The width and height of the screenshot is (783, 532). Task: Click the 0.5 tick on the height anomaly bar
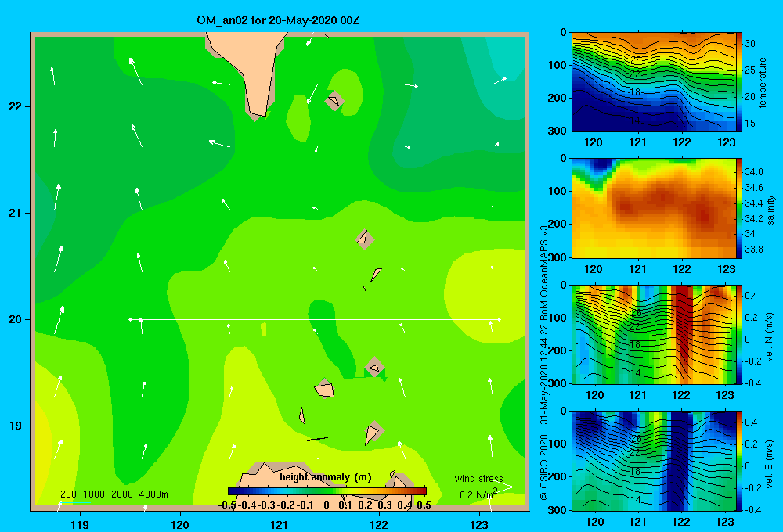[x=424, y=505]
